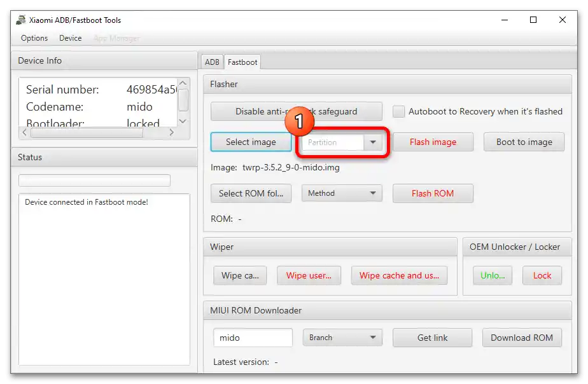588x384 pixels.
Task: Click the Select image button
Action: (x=251, y=142)
